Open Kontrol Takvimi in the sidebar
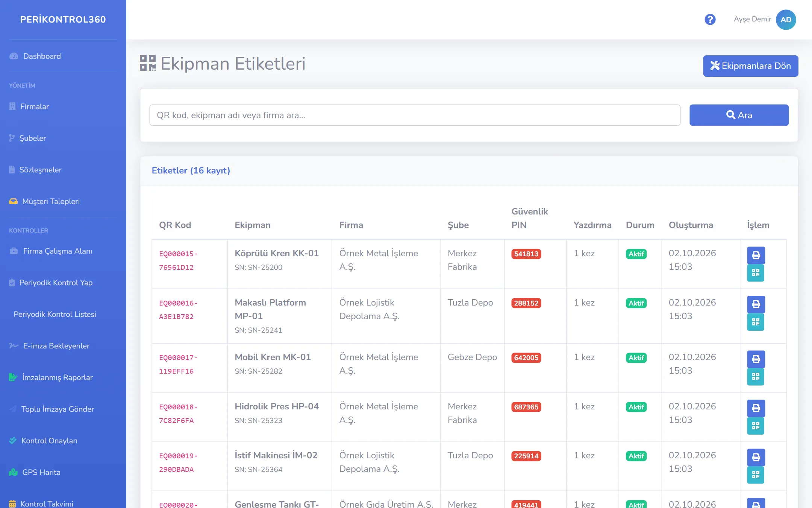The height and width of the screenshot is (508, 812). 63,503
